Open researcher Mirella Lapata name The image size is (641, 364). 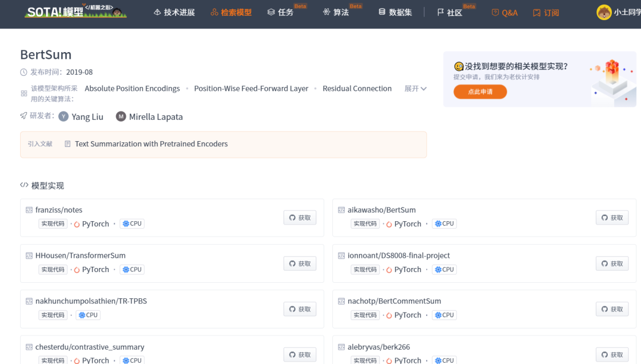click(156, 117)
